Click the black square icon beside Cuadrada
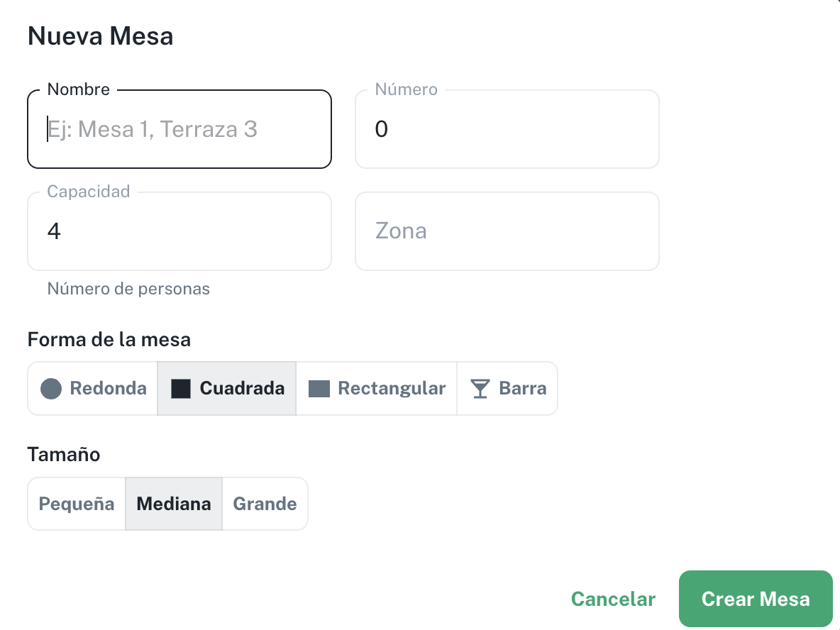The height and width of the screenshot is (630, 840). pyautogui.click(x=181, y=389)
